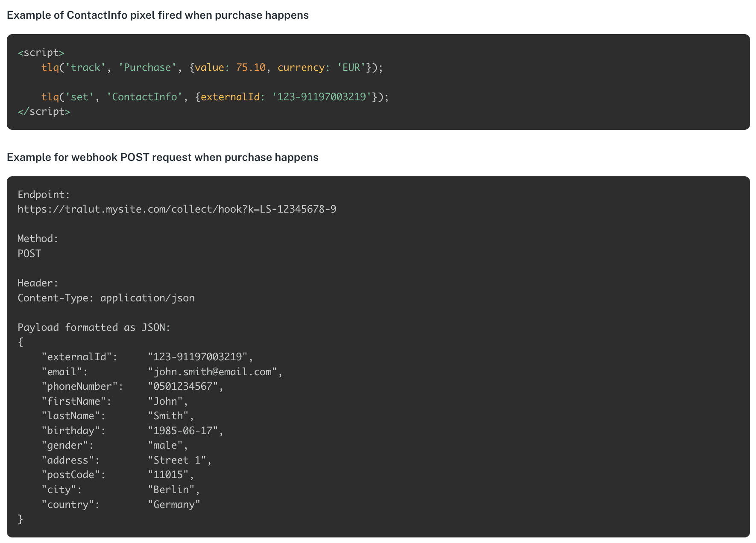Image resolution: width=756 pixels, height=543 pixels.
Task: Click heading 'Example for webhook POST request when purchase happens'
Action: (163, 157)
